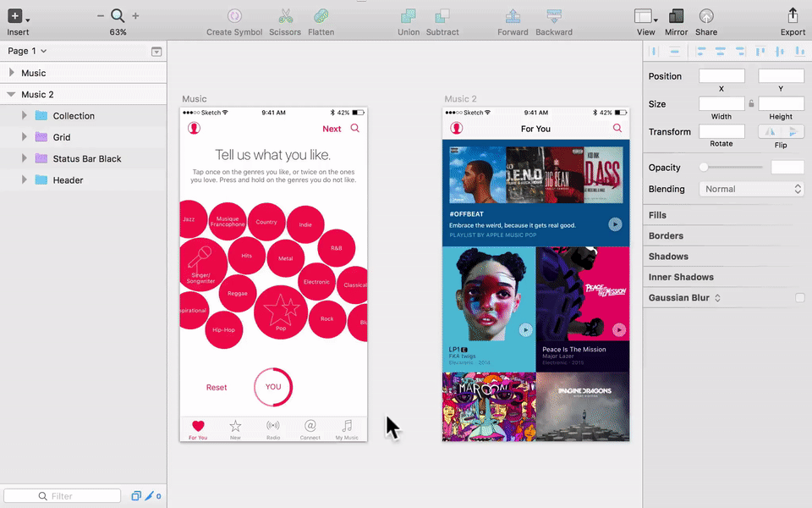Viewport: 812px width, 508px height.
Task: Click flip vertical button
Action: pyautogui.click(x=793, y=132)
